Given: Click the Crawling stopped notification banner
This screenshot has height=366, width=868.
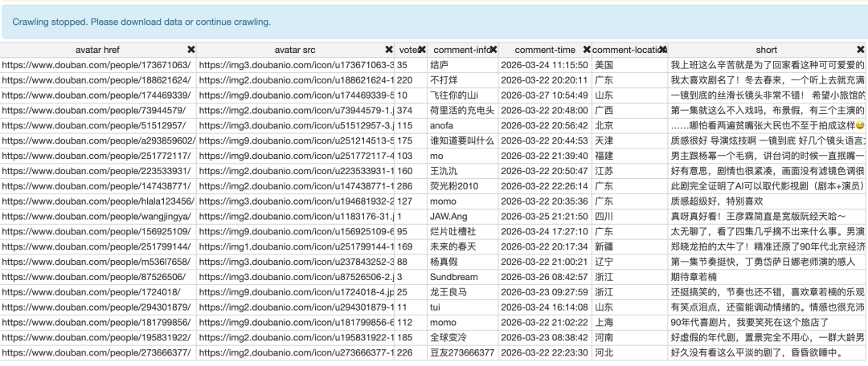Looking at the screenshot, I should pyautogui.click(x=434, y=22).
